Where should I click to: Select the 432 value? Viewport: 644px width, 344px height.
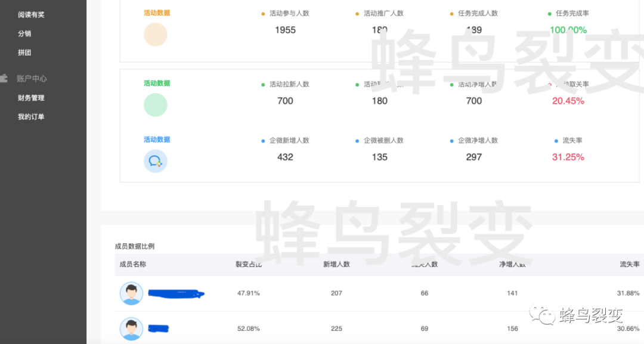(x=285, y=157)
